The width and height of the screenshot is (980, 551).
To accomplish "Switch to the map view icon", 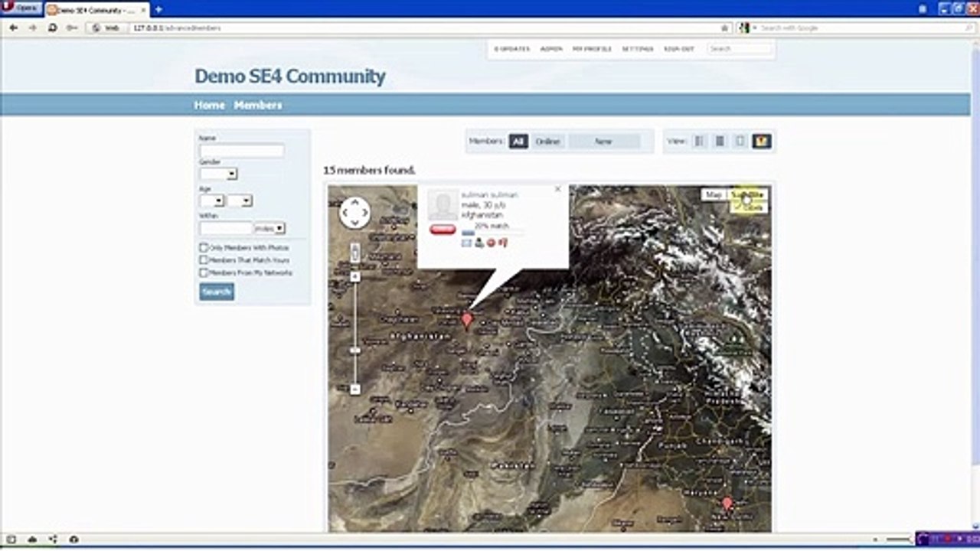I will 761,142.
